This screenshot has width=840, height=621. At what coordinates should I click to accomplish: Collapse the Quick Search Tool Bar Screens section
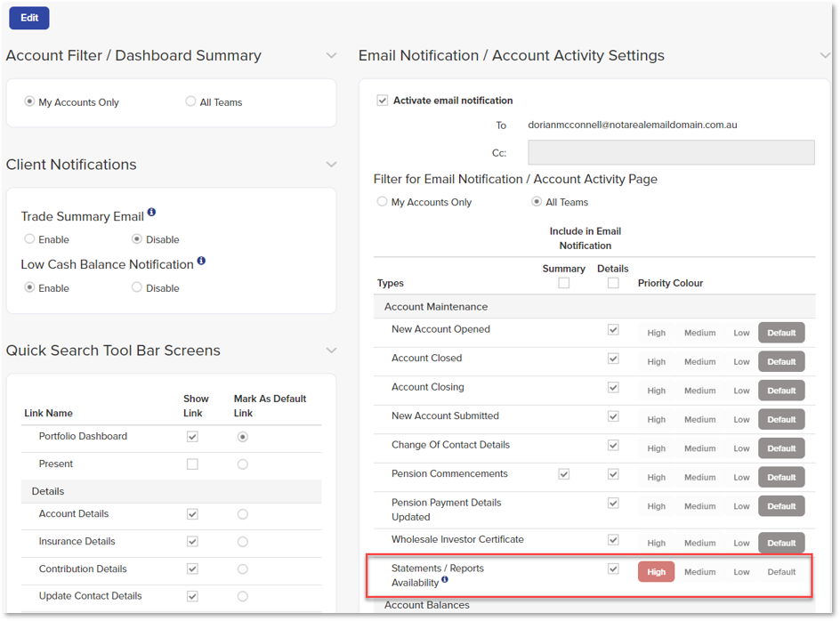[x=331, y=350]
